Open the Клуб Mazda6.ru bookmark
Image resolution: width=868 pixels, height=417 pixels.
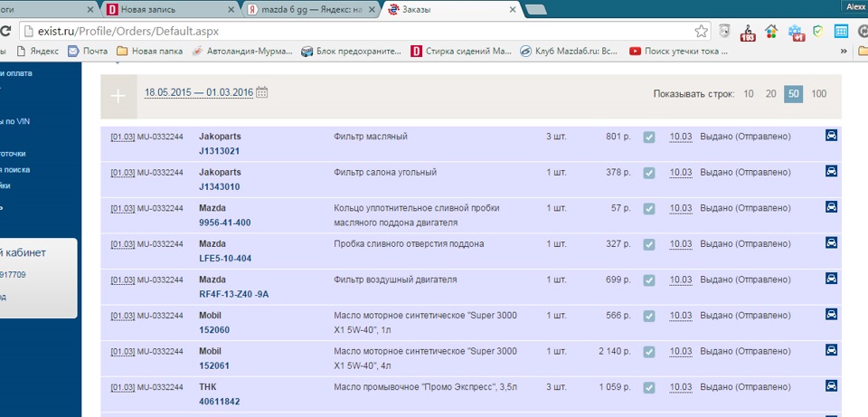(x=569, y=51)
